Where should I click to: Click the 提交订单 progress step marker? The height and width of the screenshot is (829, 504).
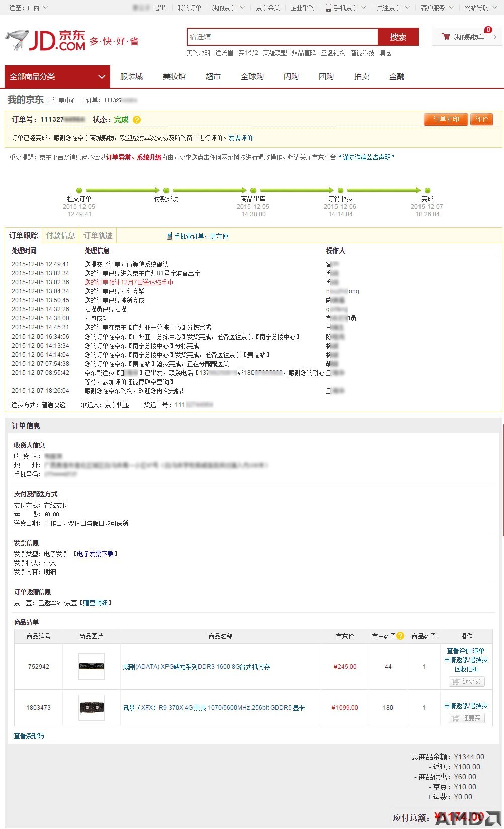[79, 190]
